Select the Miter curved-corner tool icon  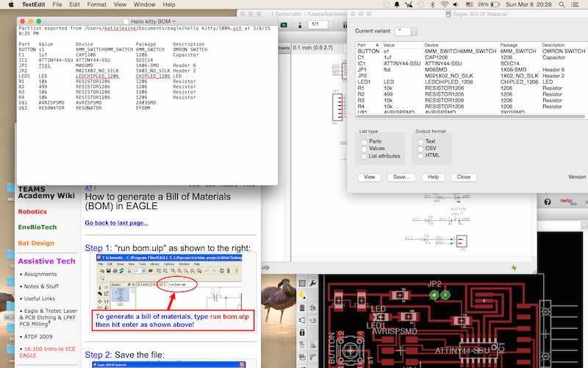click(x=312, y=357)
